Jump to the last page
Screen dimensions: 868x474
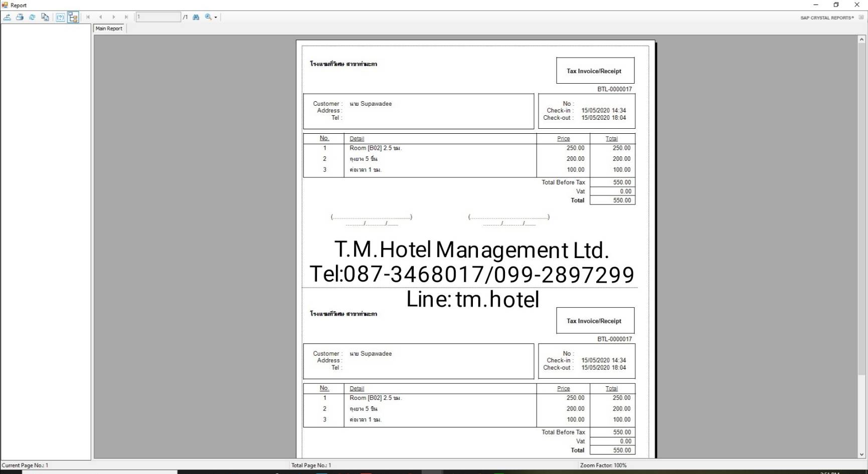[126, 17]
